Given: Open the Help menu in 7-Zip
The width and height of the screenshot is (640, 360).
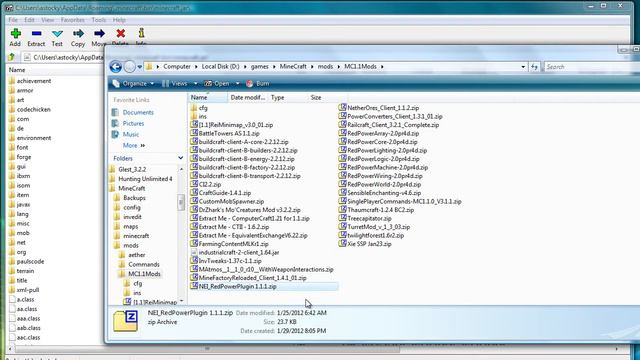Looking at the screenshot, I should click(119, 20).
